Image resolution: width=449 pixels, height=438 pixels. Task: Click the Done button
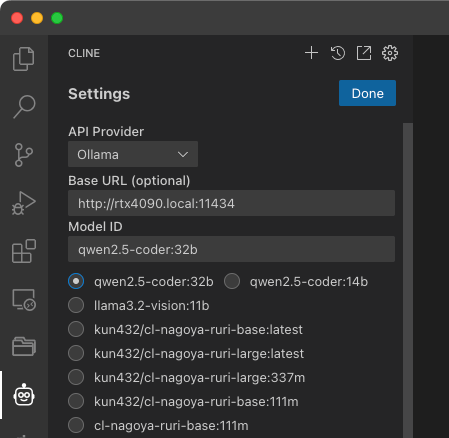367,93
